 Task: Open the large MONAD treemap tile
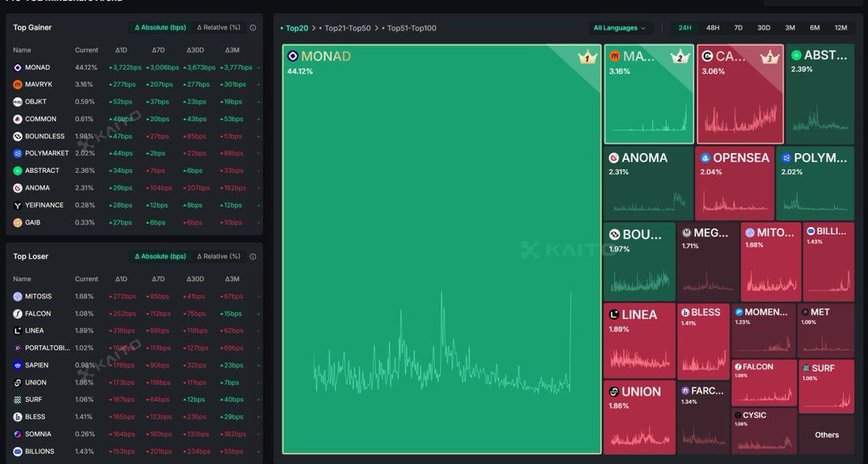coord(441,249)
